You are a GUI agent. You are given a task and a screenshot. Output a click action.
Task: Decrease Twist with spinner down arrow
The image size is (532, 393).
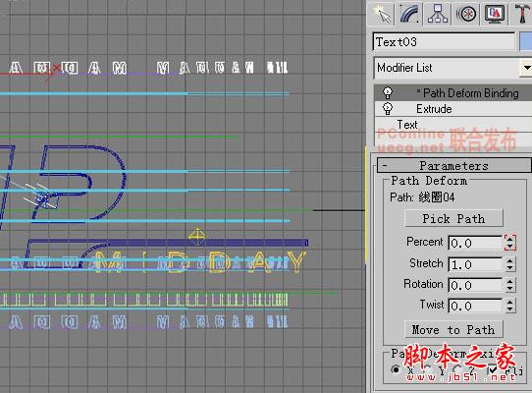tap(510, 309)
